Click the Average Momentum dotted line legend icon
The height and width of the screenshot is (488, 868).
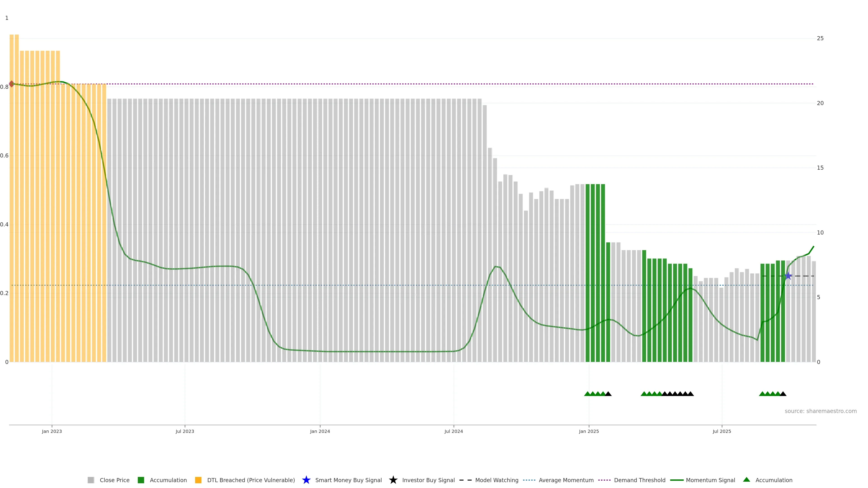529,480
